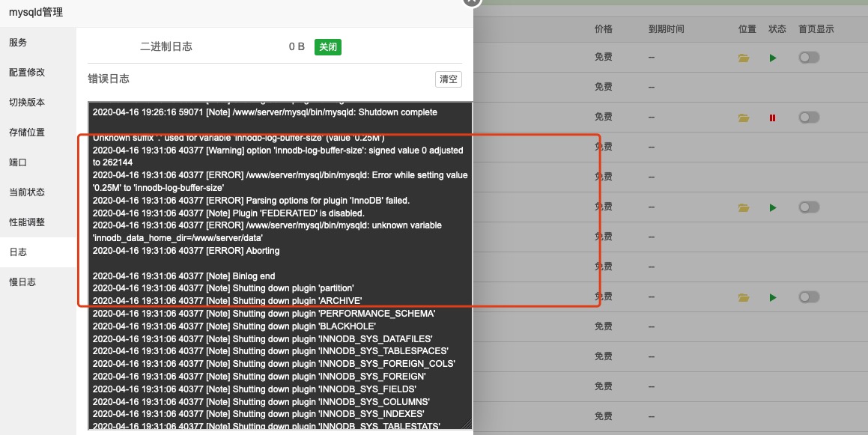This screenshot has height=435, width=868.
Task: Click the "Plugin 'FEDERATED' is disabled" line
Action: click(228, 213)
